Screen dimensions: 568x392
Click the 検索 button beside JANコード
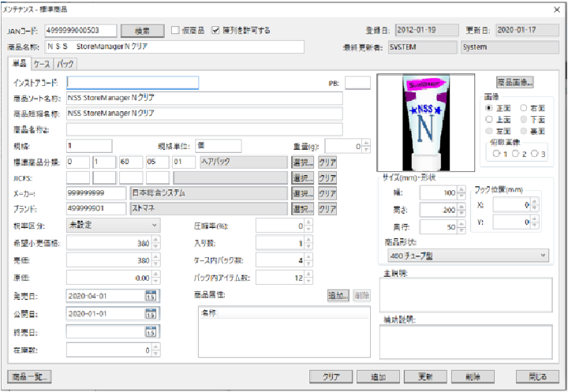(143, 31)
